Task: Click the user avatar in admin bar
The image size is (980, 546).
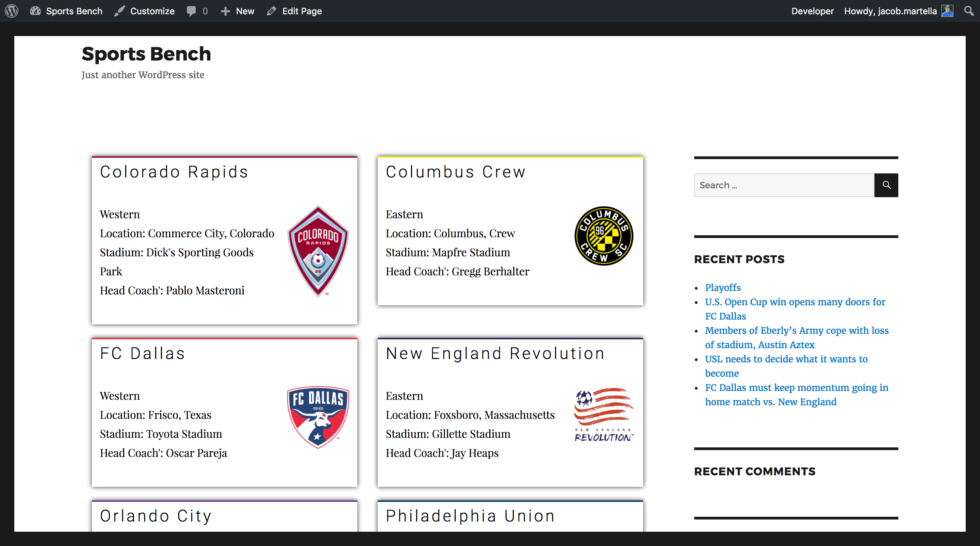Action: 947,11
